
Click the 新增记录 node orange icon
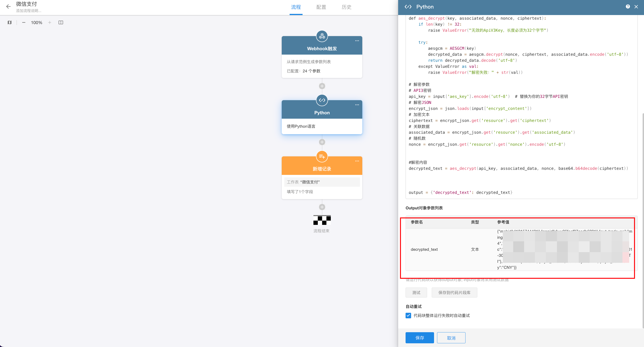(322, 156)
